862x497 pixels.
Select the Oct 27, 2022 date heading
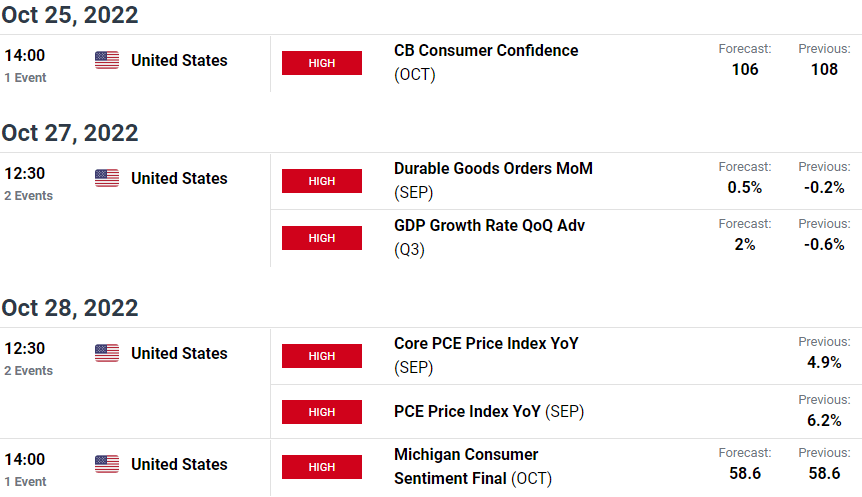[70, 133]
